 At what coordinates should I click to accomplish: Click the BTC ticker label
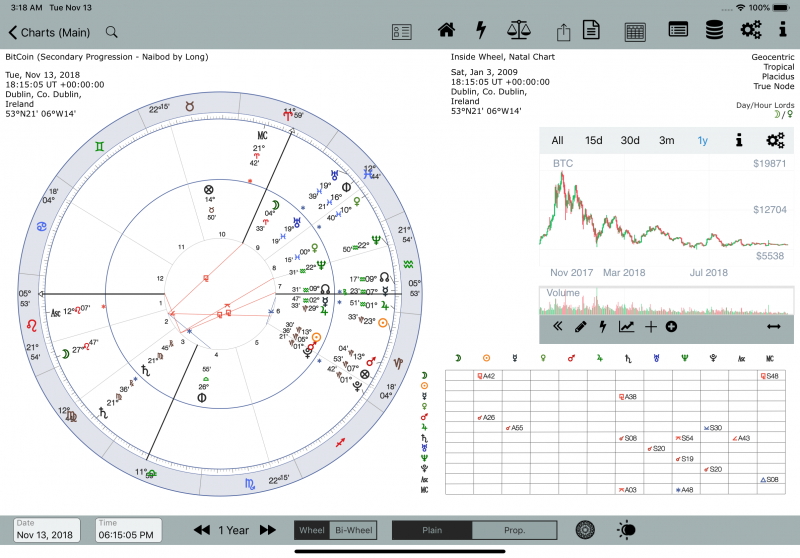point(563,163)
